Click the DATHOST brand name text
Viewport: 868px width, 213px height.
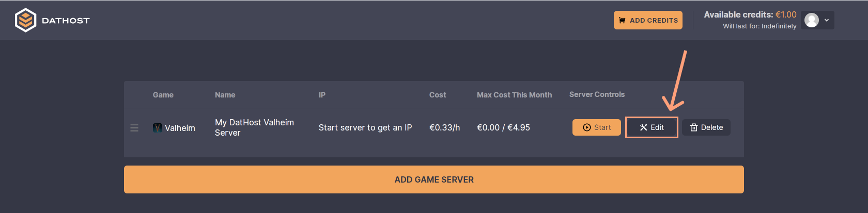[x=66, y=21]
